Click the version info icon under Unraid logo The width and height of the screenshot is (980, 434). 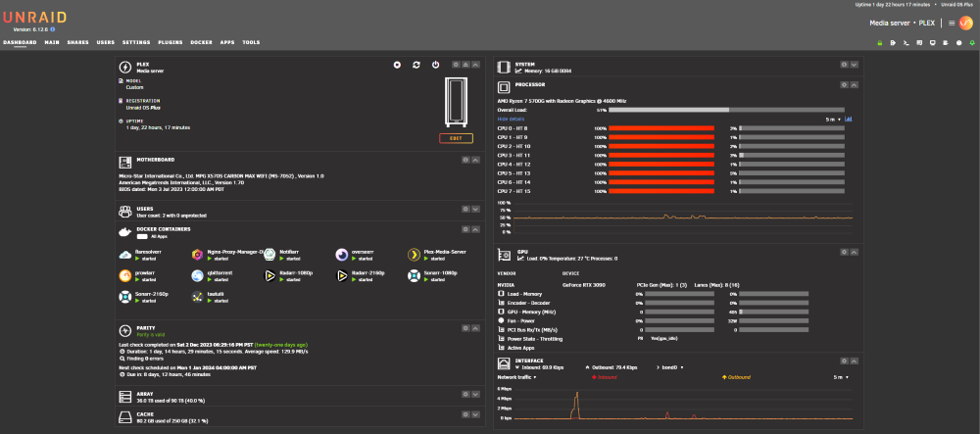53,29
